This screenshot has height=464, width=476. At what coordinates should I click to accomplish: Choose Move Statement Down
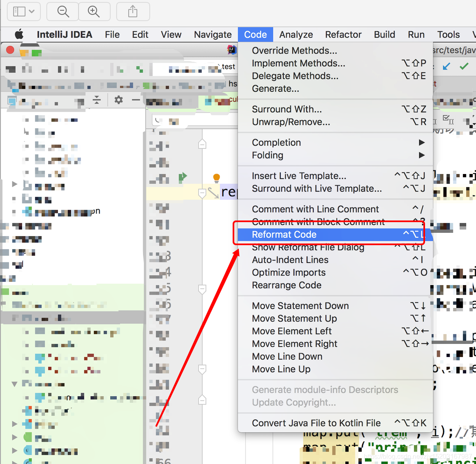click(x=335, y=306)
